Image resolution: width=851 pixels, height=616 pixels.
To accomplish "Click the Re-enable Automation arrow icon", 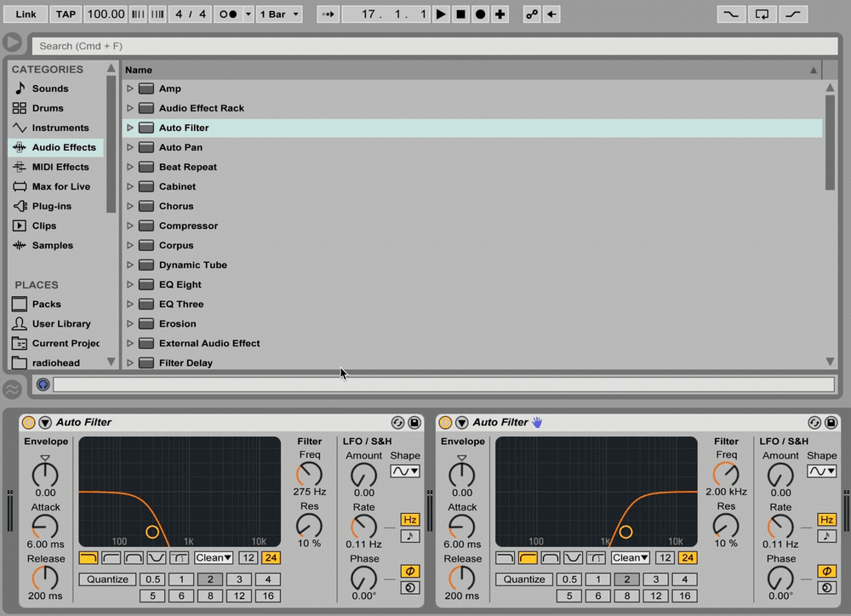I will tap(551, 14).
